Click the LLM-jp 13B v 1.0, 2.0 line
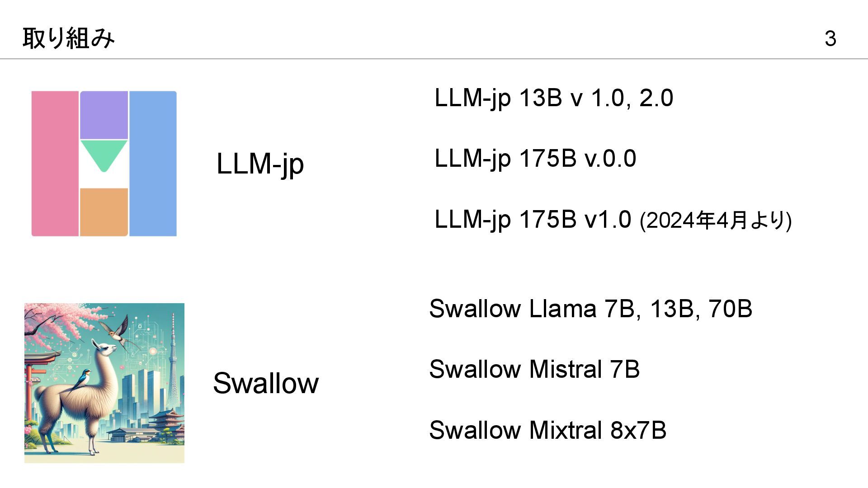The image size is (868, 488). (554, 98)
